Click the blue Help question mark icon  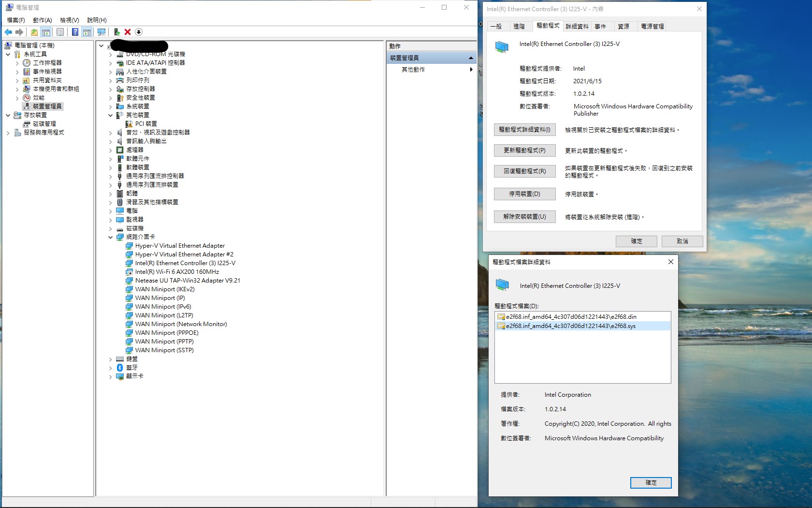(x=75, y=32)
